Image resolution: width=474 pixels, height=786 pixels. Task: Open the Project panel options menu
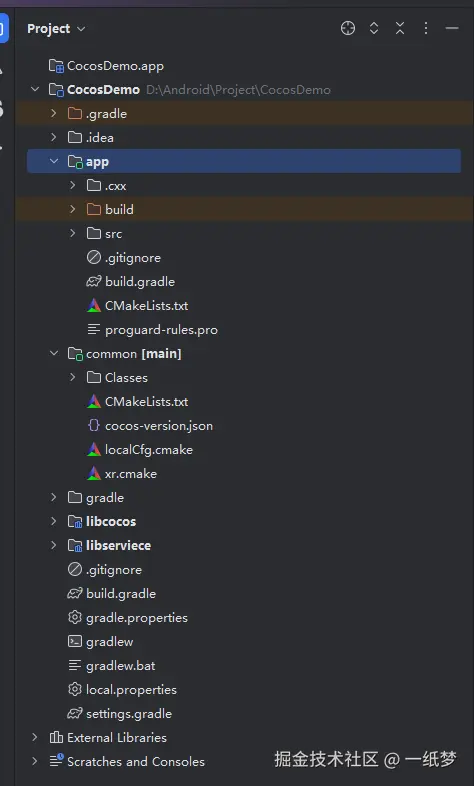[426, 29]
